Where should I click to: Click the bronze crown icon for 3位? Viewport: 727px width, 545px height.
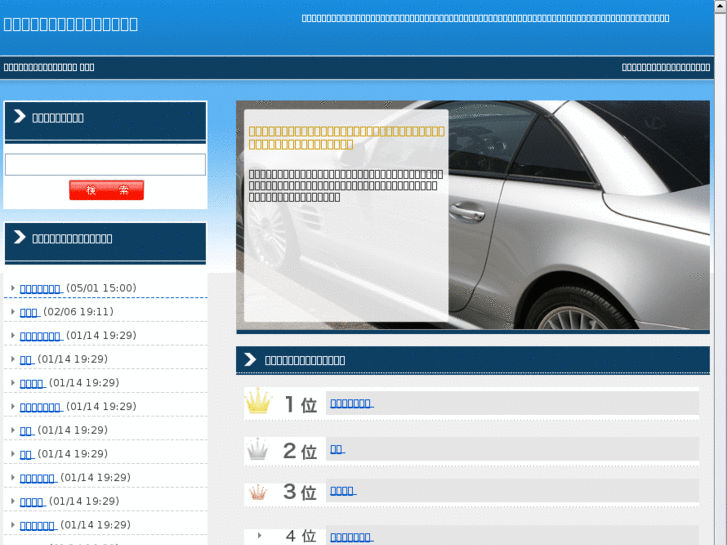tap(258, 492)
